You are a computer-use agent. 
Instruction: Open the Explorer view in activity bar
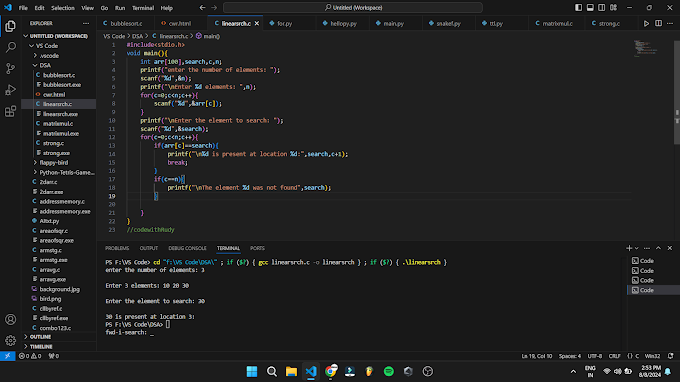pyautogui.click(x=10, y=26)
